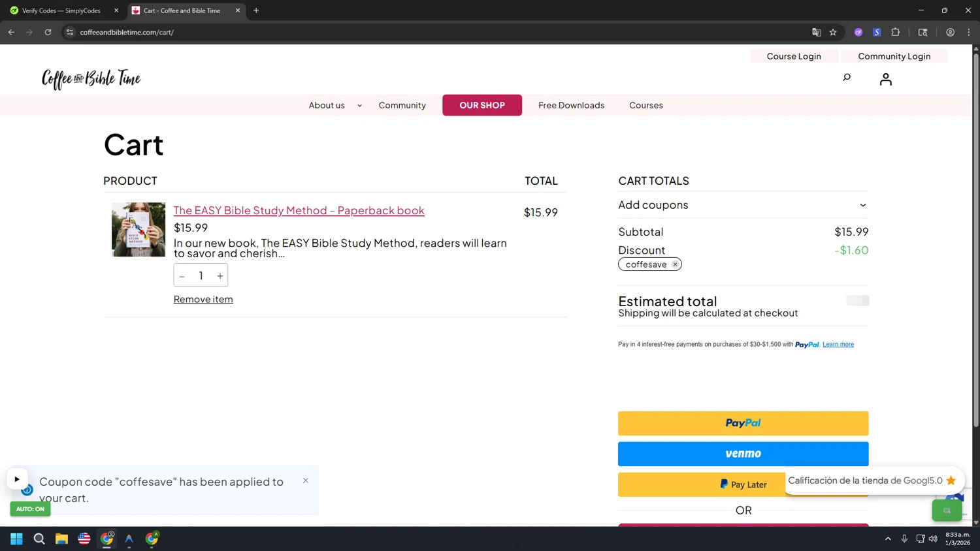This screenshot has width=980, height=551.
Task: Dismiss the coupon applied notification
Action: coord(305,480)
